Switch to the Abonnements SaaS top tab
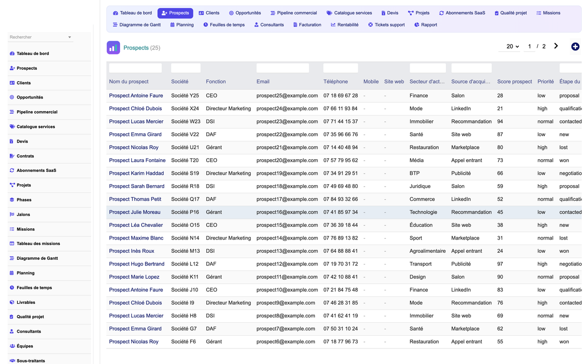This screenshot has width=588, height=364. tap(462, 13)
